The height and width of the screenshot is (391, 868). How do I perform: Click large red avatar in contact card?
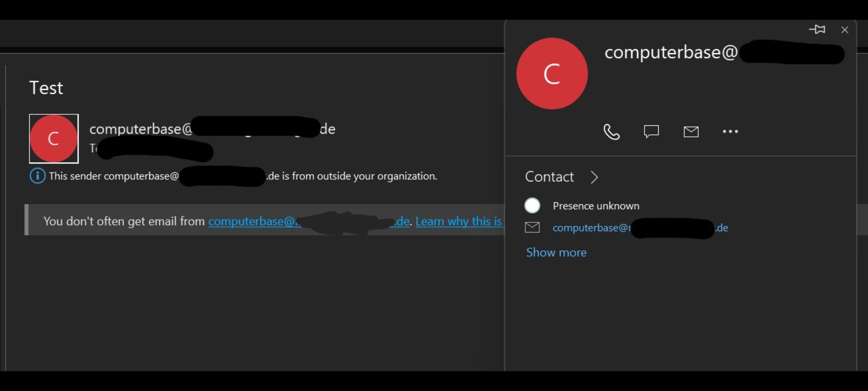point(552,74)
